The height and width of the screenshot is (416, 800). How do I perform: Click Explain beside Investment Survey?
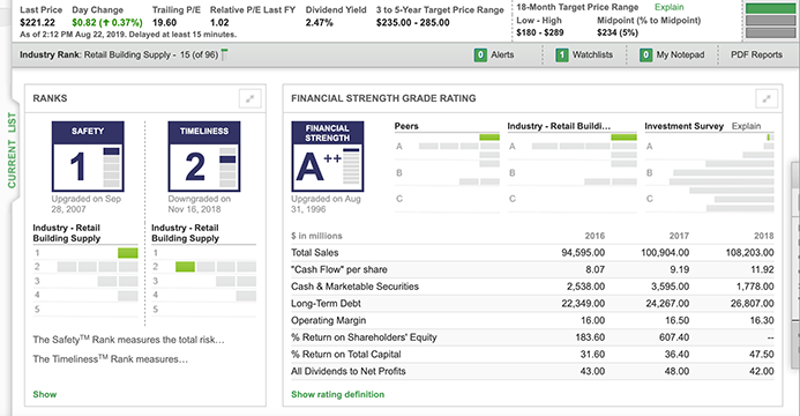[x=746, y=126]
